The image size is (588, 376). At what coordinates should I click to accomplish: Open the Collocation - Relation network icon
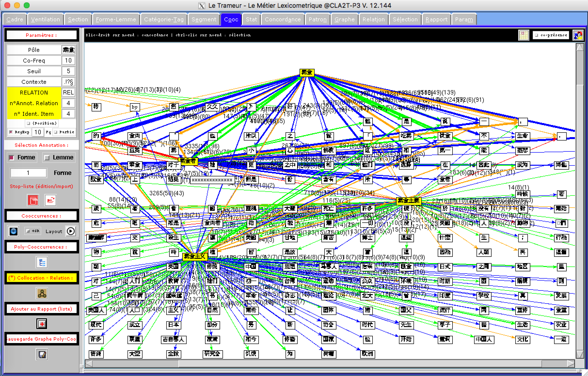(x=42, y=293)
